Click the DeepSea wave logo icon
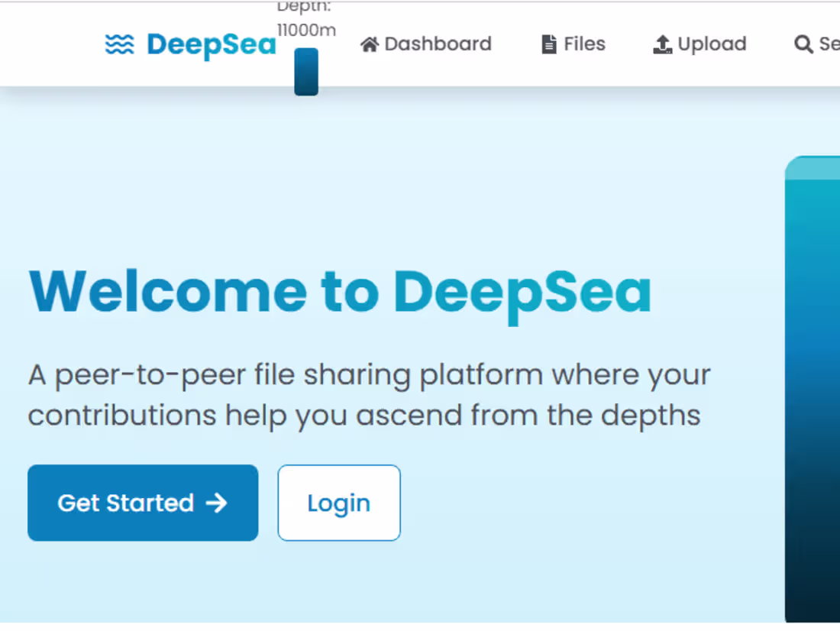The height and width of the screenshot is (631, 840). (x=119, y=45)
